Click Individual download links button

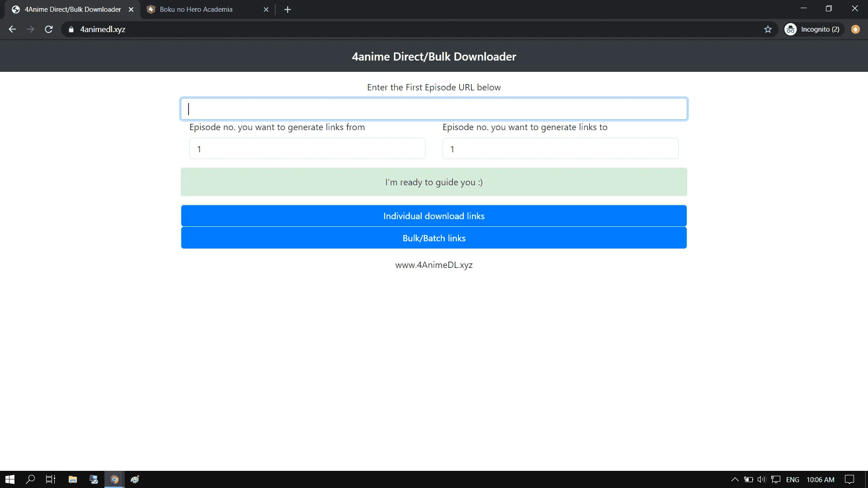tap(434, 216)
